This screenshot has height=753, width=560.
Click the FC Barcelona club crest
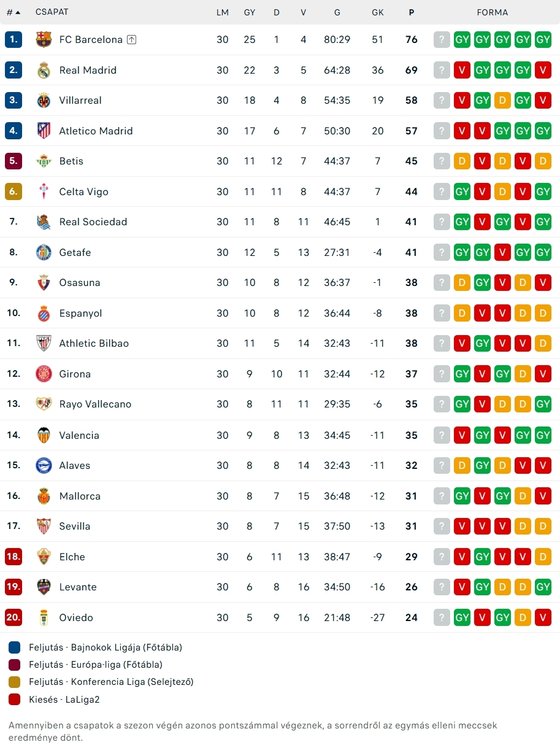[x=44, y=40]
